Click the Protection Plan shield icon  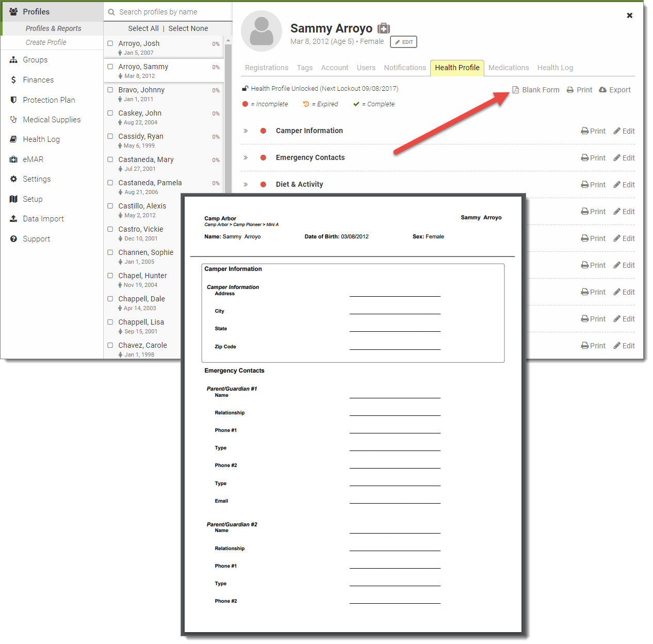click(x=13, y=100)
